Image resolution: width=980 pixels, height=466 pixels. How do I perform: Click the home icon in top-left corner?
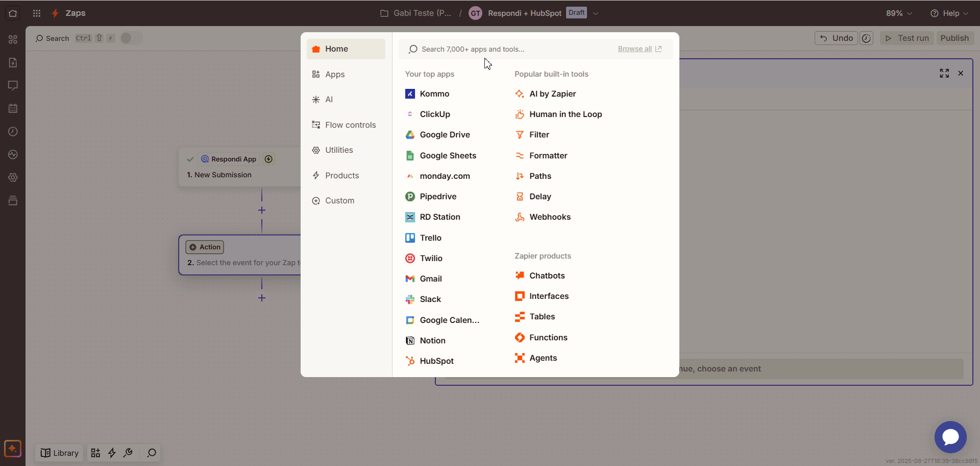(x=13, y=13)
